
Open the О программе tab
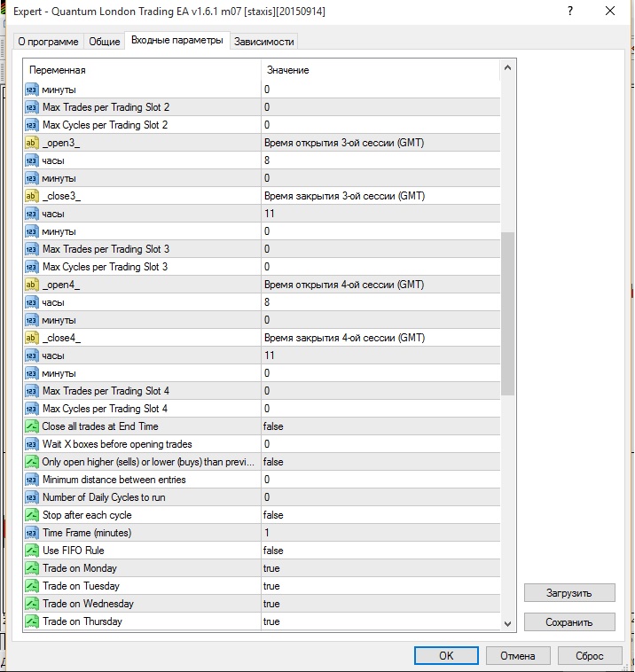(48, 42)
